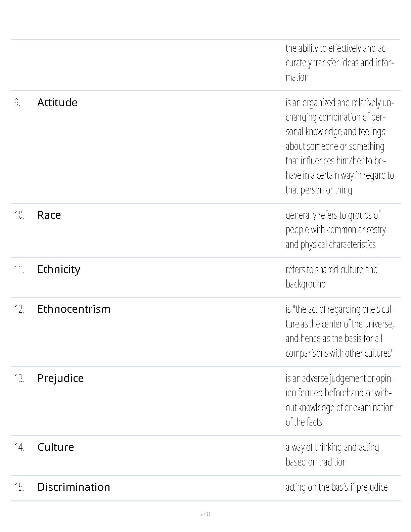
Task: Click the Attitude definition paragraph
Action: click(339, 146)
